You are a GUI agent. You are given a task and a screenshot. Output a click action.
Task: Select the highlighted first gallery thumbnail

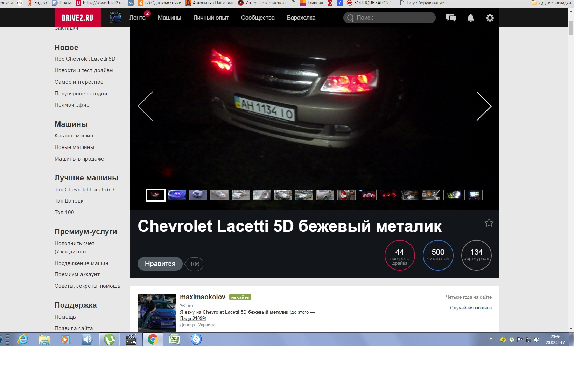pos(156,195)
